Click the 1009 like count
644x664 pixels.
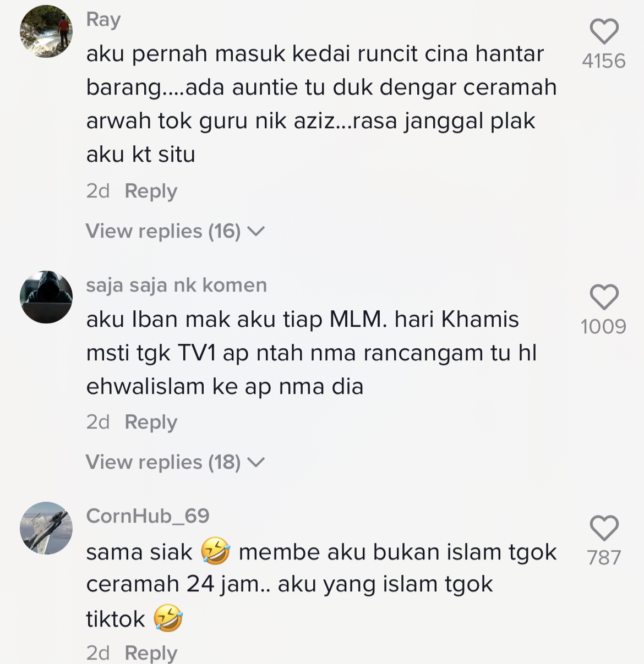604,327
